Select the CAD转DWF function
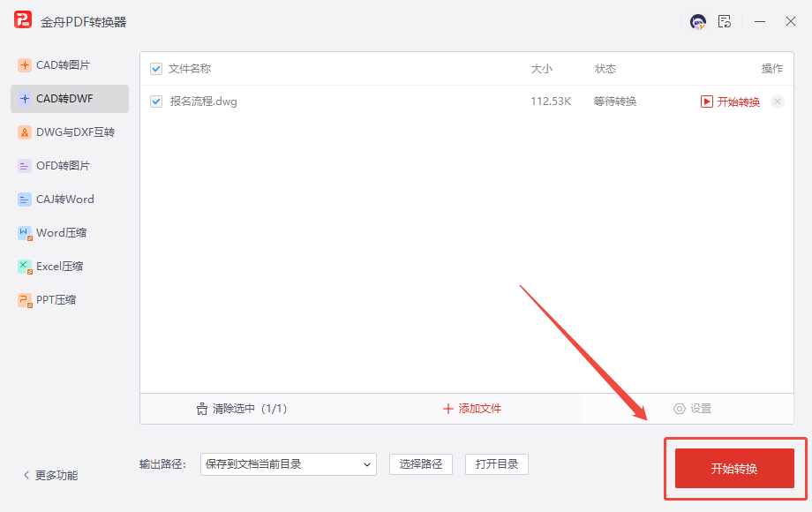Viewport: 812px width, 512px height. [70, 98]
